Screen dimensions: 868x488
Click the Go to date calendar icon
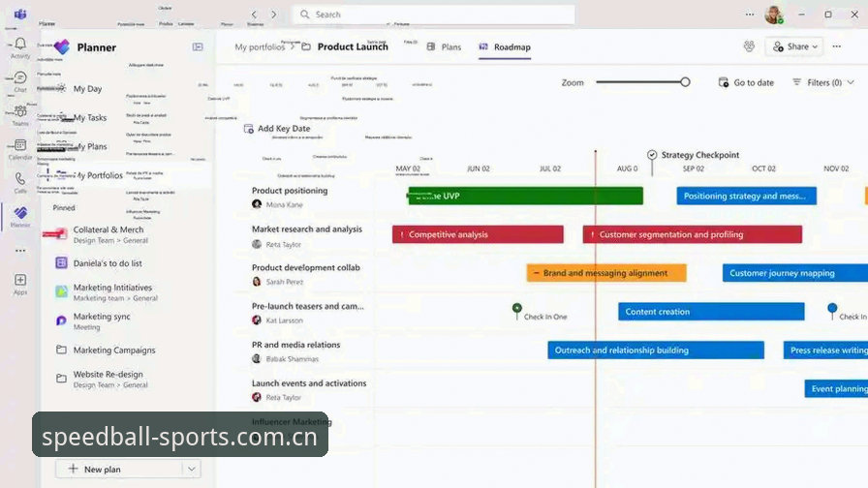point(724,82)
